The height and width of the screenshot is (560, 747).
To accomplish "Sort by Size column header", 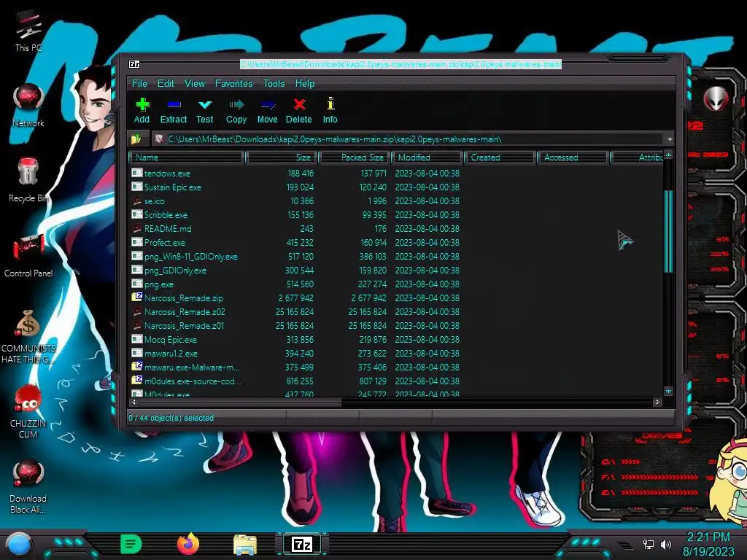I will pos(281,157).
